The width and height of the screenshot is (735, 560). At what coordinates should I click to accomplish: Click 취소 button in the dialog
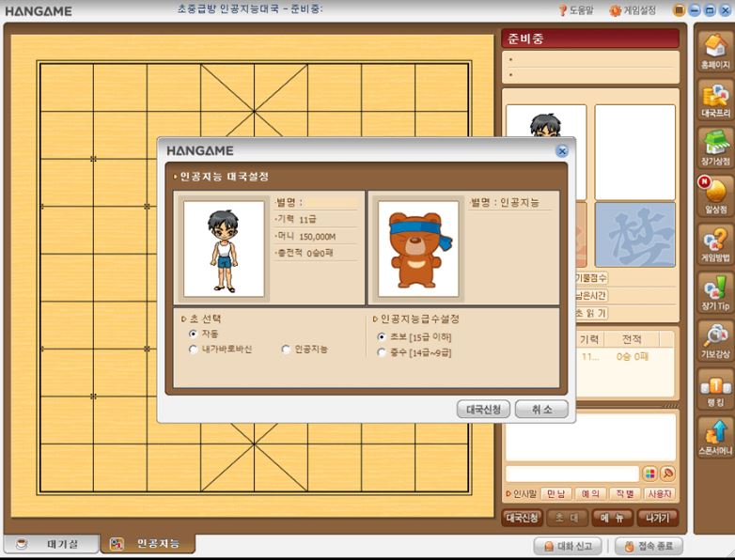(541, 409)
